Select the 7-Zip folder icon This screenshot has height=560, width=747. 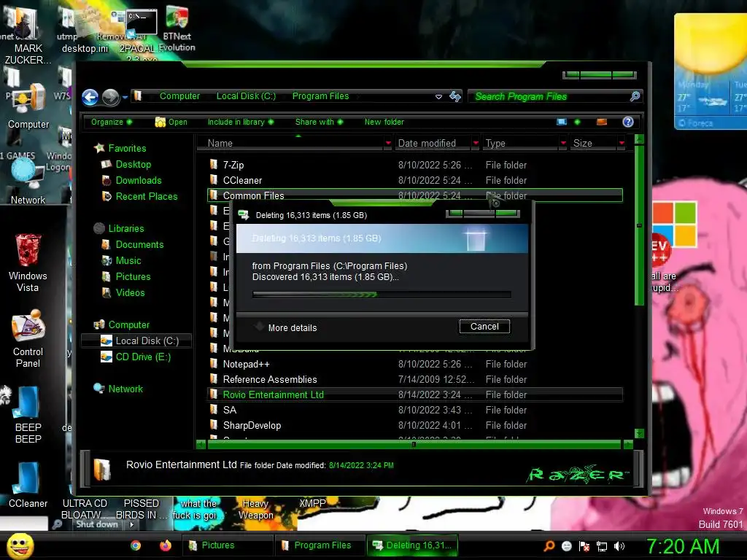click(214, 165)
